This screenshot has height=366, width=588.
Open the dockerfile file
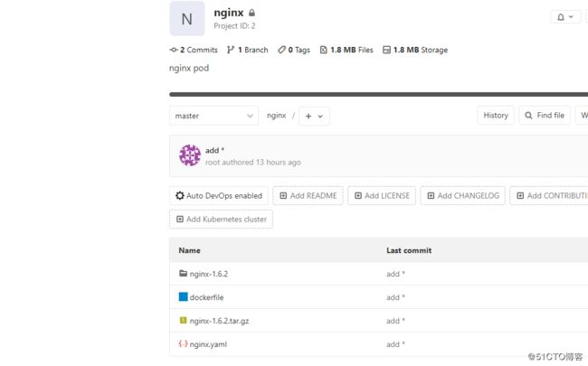coord(206,297)
